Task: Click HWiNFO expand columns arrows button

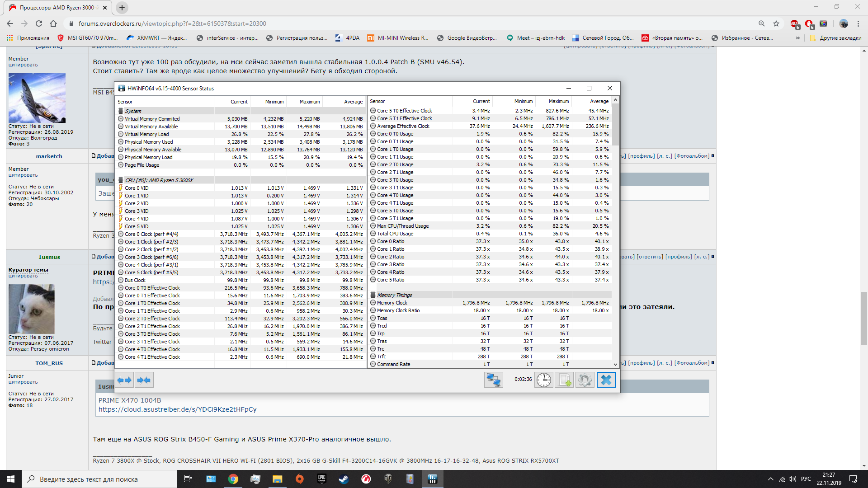Action: coord(124,380)
